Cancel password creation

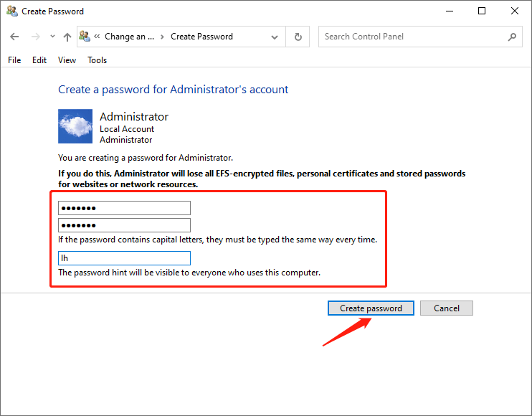(x=447, y=308)
